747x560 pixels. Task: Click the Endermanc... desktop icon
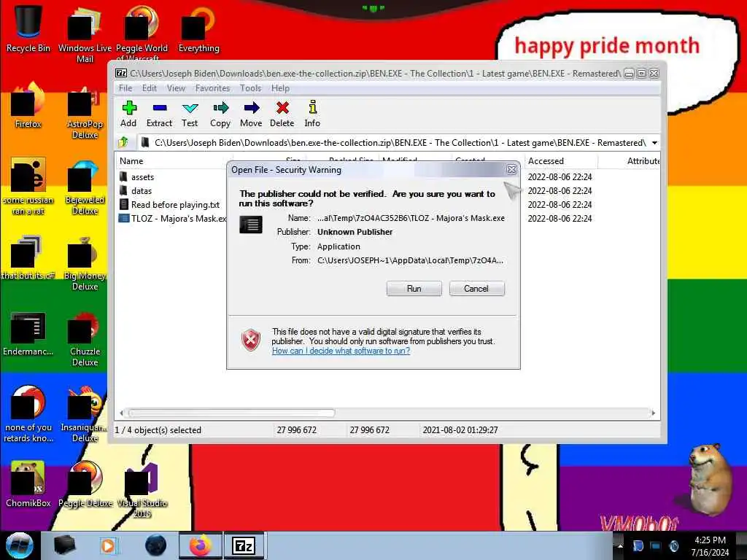pos(28,332)
